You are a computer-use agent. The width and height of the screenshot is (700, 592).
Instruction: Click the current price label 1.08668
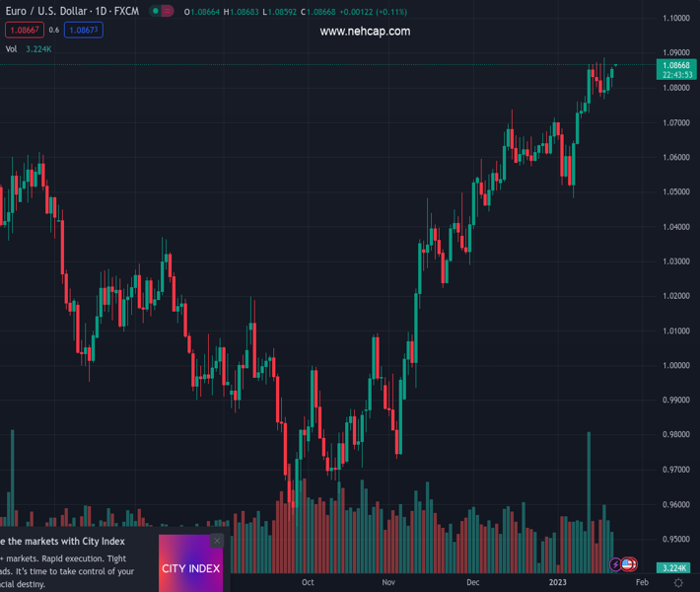coord(676,65)
